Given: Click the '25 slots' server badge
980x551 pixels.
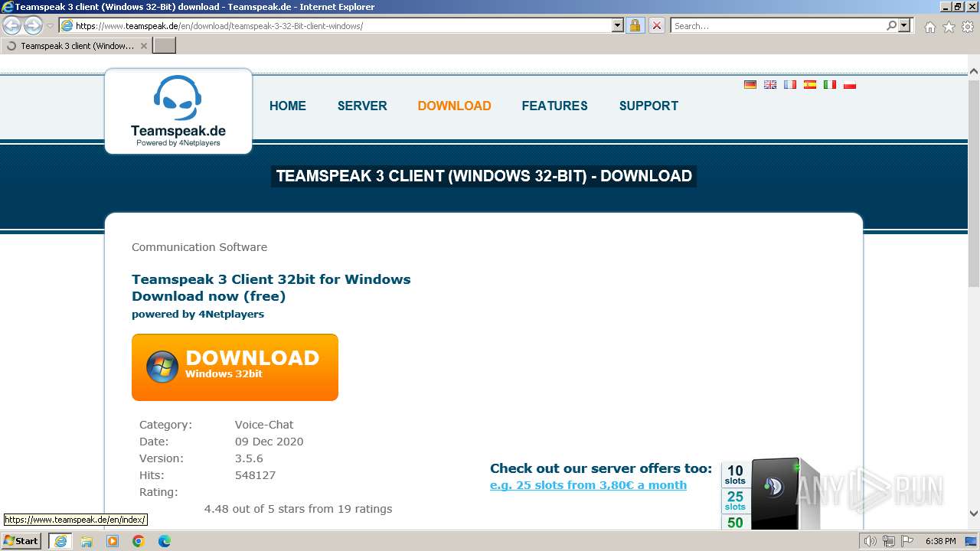Looking at the screenshot, I should pyautogui.click(x=735, y=500).
